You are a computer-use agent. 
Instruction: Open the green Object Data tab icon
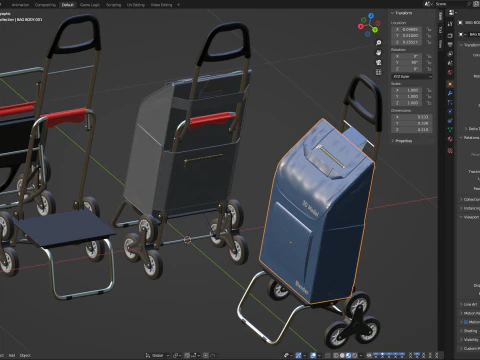(450, 129)
